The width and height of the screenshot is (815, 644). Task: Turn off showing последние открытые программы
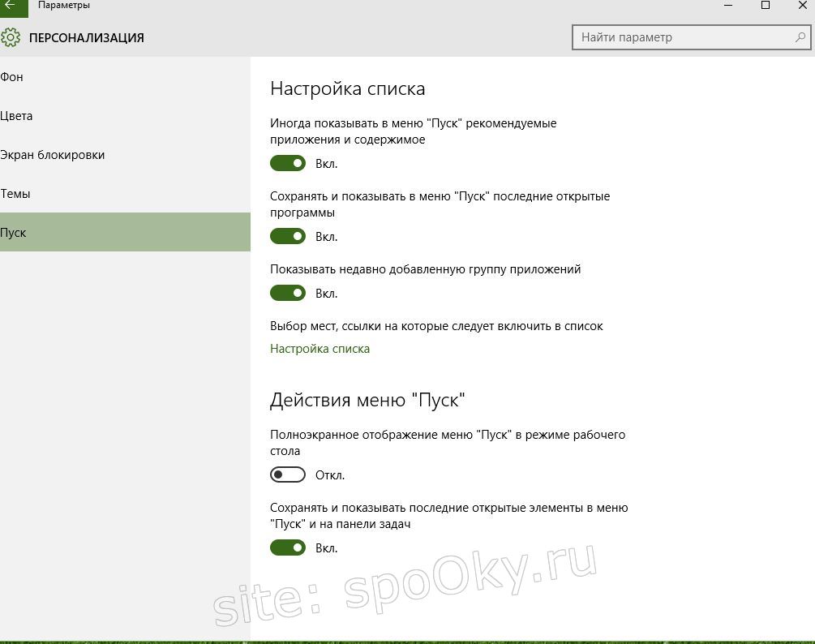[288, 237]
